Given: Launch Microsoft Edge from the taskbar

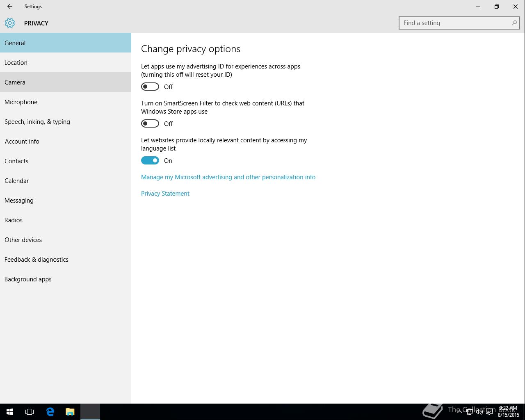Looking at the screenshot, I should coord(50,412).
